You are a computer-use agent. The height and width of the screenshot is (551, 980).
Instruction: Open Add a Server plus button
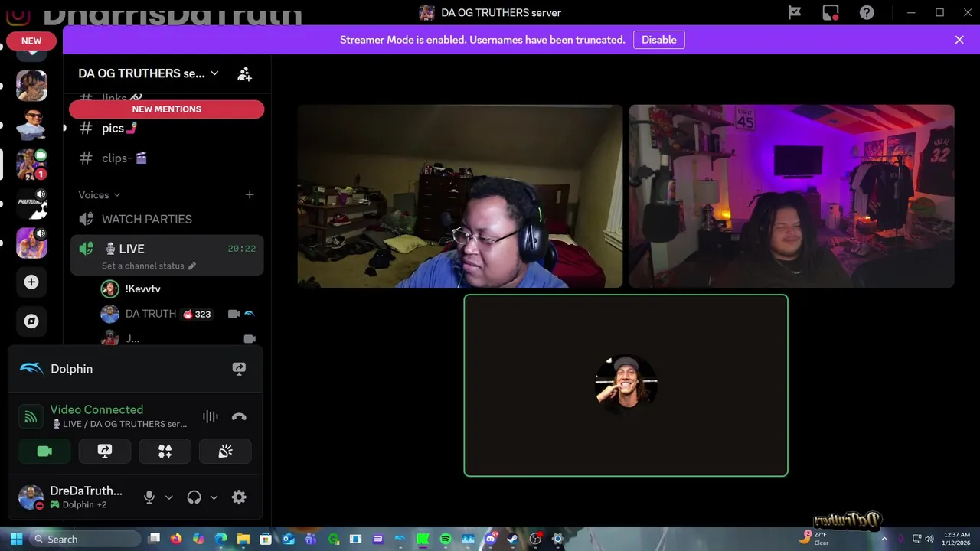coord(31,282)
